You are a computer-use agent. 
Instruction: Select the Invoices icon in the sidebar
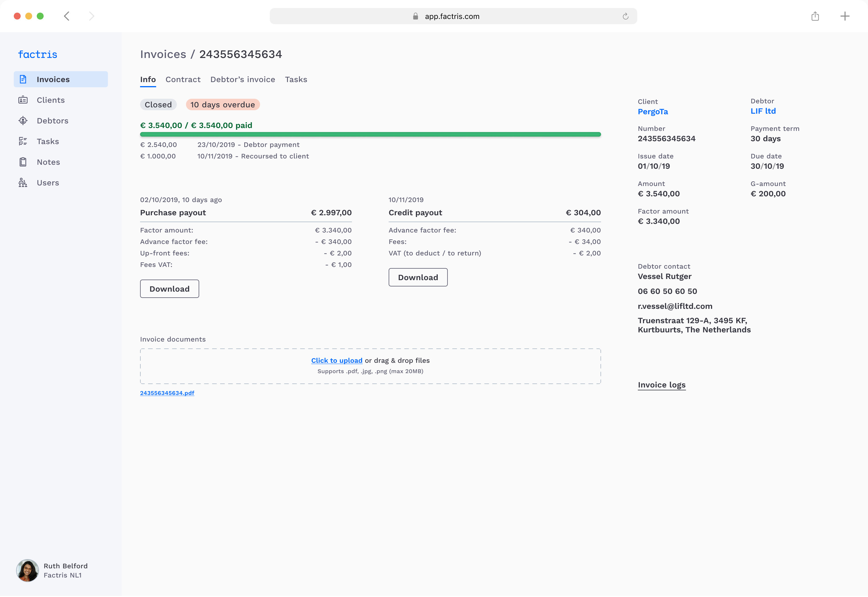click(23, 79)
